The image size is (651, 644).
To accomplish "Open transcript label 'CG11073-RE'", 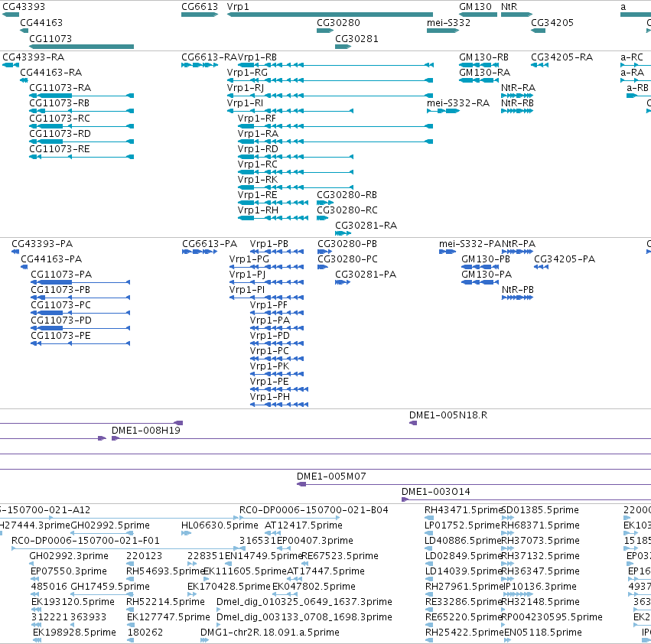I will [x=60, y=149].
